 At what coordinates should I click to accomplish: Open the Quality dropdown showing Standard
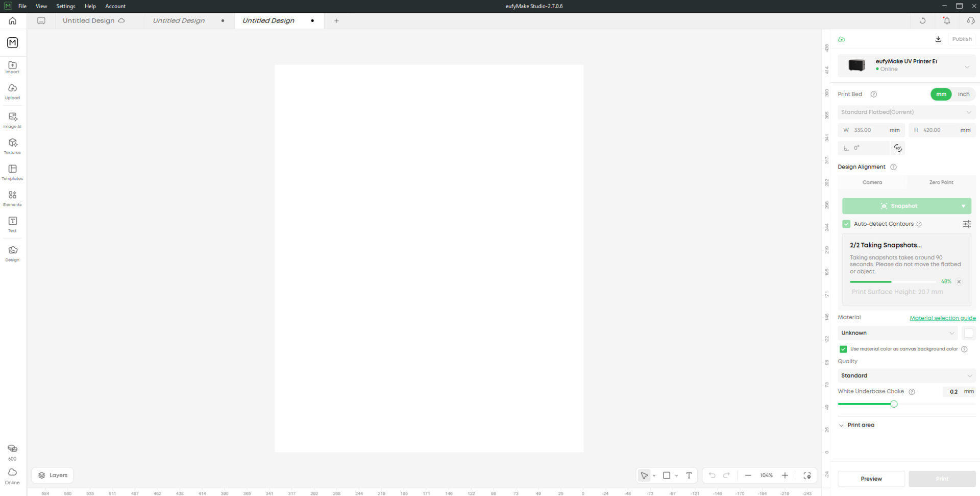coord(906,376)
